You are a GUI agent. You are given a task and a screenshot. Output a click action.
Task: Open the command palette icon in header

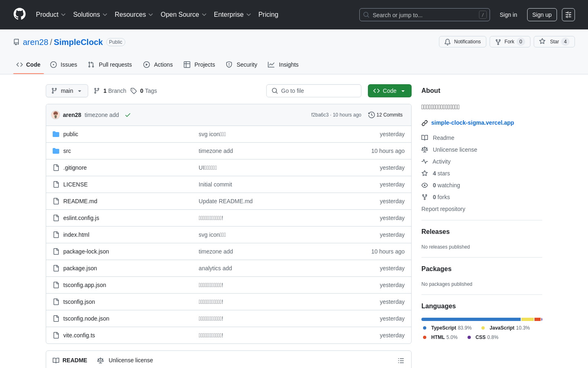point(568,15)
